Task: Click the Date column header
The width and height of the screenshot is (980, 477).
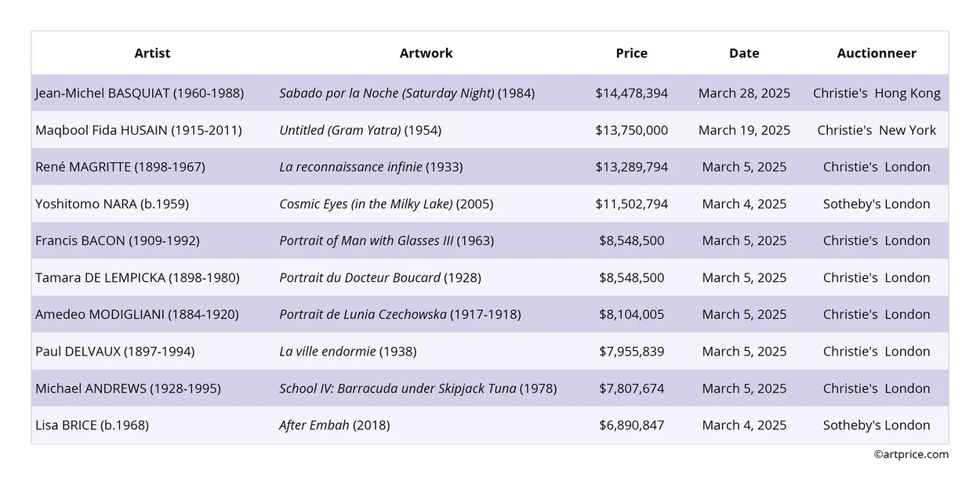Action: [743, 53]
